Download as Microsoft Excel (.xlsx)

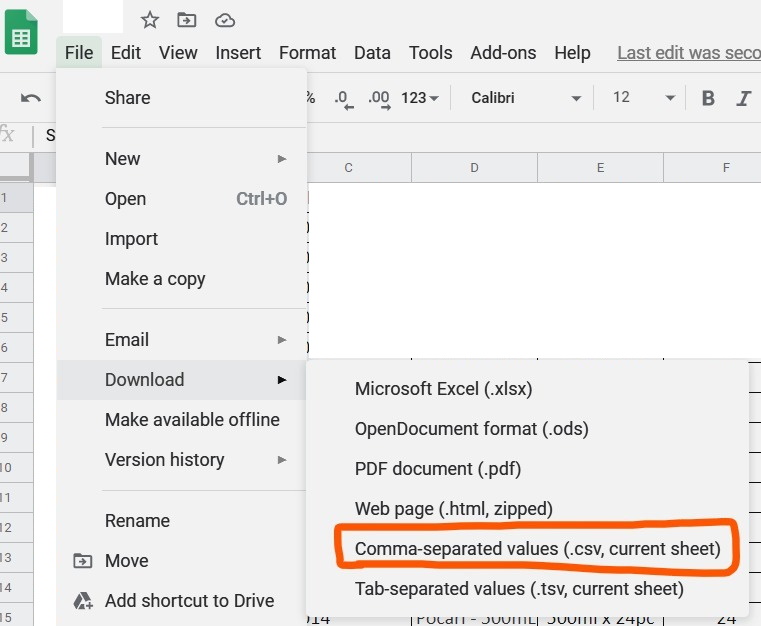tap(528, 389)
